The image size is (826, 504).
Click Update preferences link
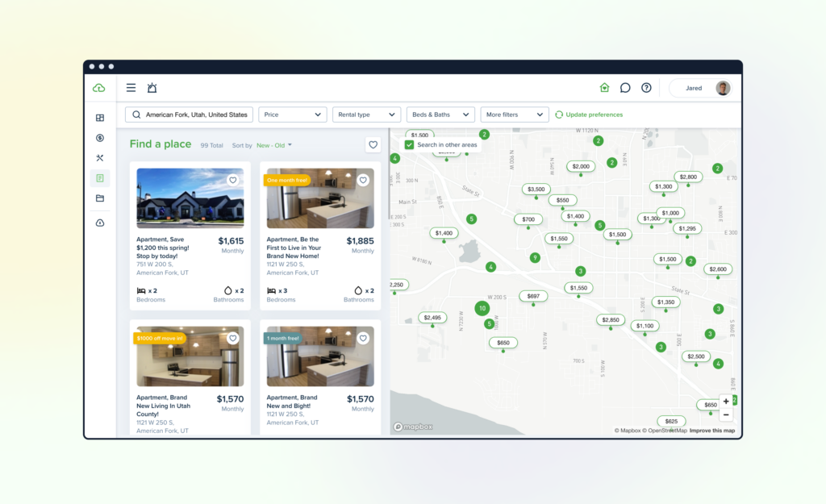[589, 115]
